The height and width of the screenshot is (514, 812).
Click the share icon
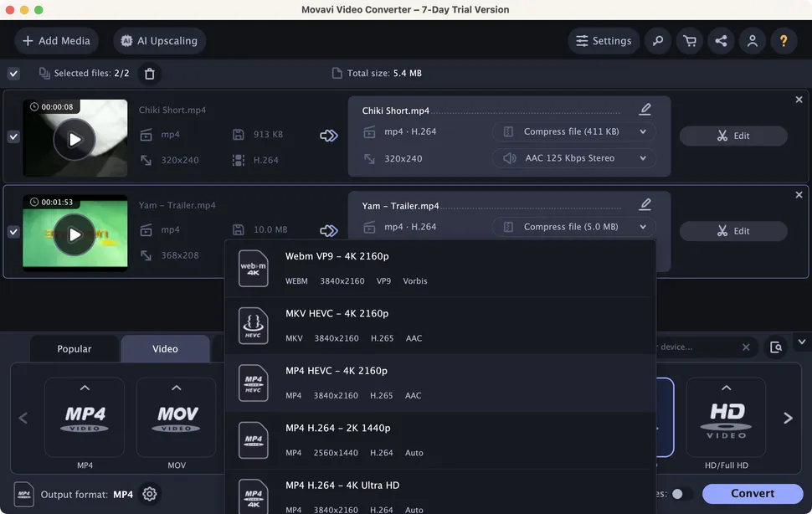(721, 40)
